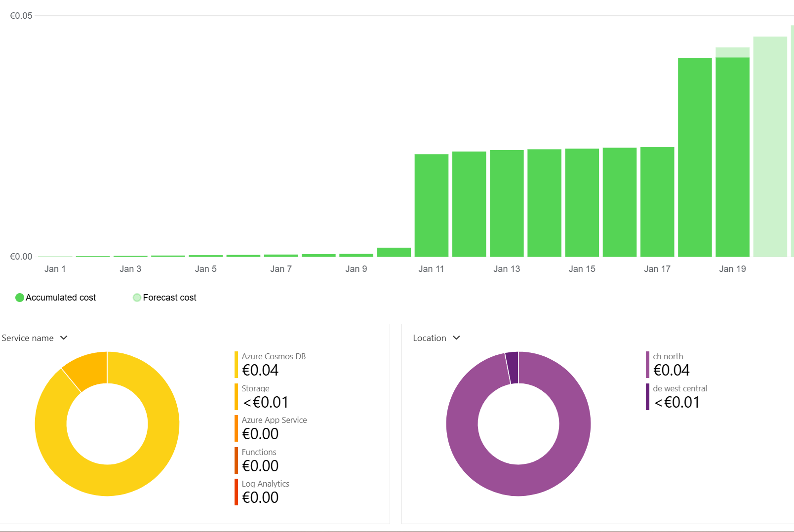This screenshot has width=794, height=532.
Task: Click the Log Analytics legend color swatch
Action: pyautogui.click(x=236, y=492)
